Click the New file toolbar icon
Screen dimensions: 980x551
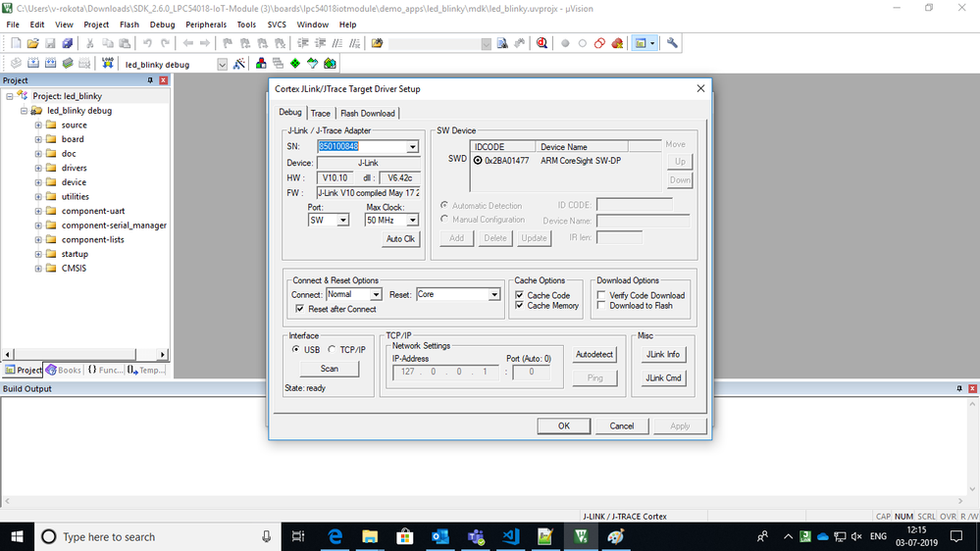pyautogui.click(x=17, y=43)
